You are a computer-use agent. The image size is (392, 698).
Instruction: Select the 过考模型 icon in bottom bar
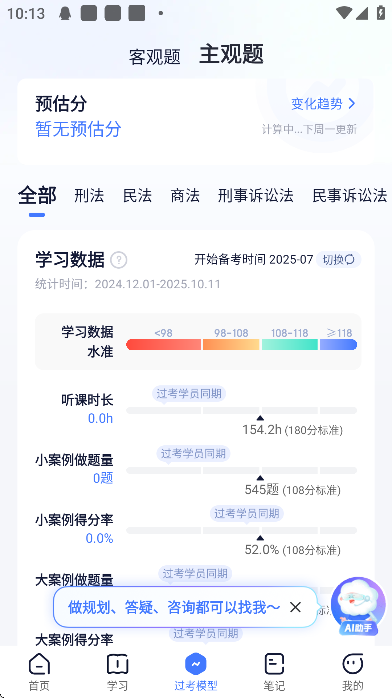[x=196, y=664]
